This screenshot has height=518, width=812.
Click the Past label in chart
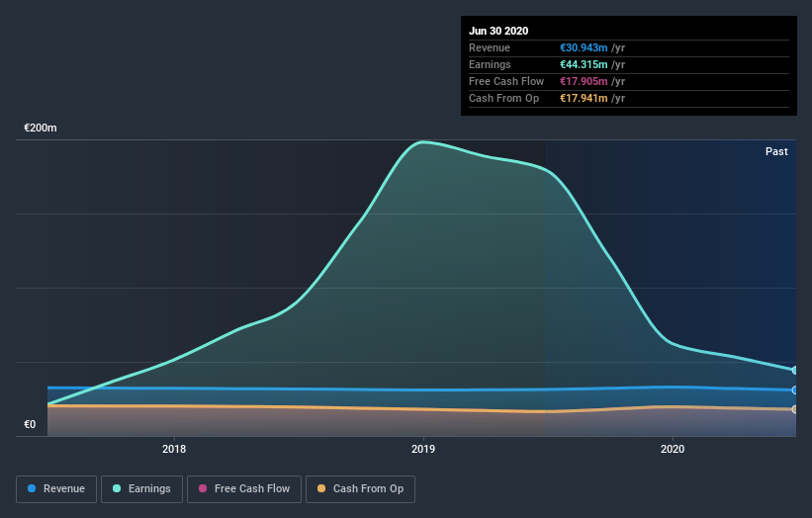coord(776,151)
